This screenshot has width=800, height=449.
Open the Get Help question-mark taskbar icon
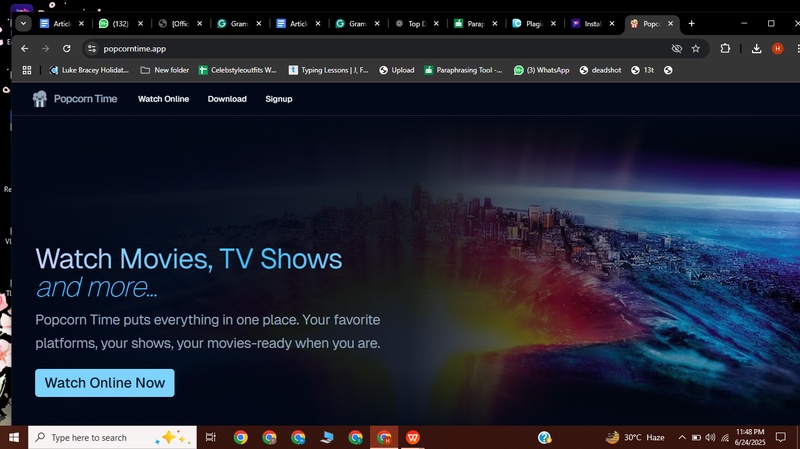544,437
